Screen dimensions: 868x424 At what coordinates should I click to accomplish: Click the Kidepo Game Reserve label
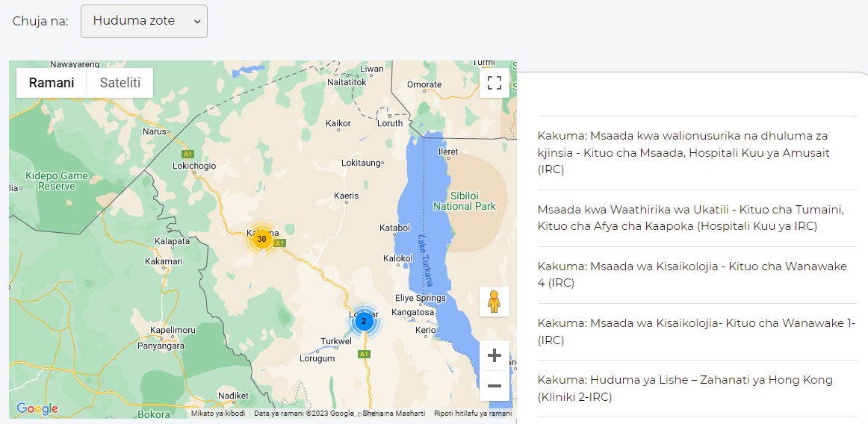pos(57,181)
